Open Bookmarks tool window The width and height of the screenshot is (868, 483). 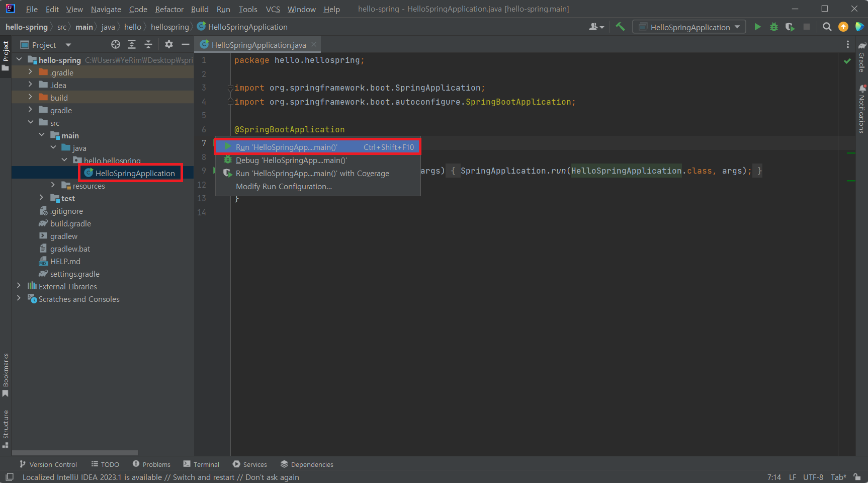6,375
